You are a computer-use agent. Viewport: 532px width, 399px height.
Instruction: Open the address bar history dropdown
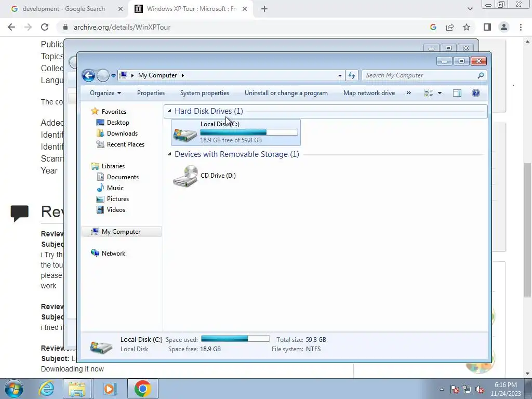point(340,75)
